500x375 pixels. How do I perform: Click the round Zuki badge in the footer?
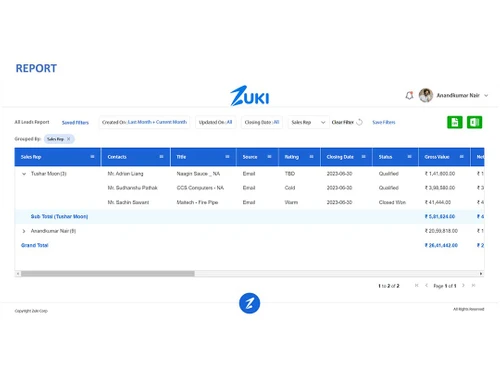pyautogui.click(x=249, y=303)
